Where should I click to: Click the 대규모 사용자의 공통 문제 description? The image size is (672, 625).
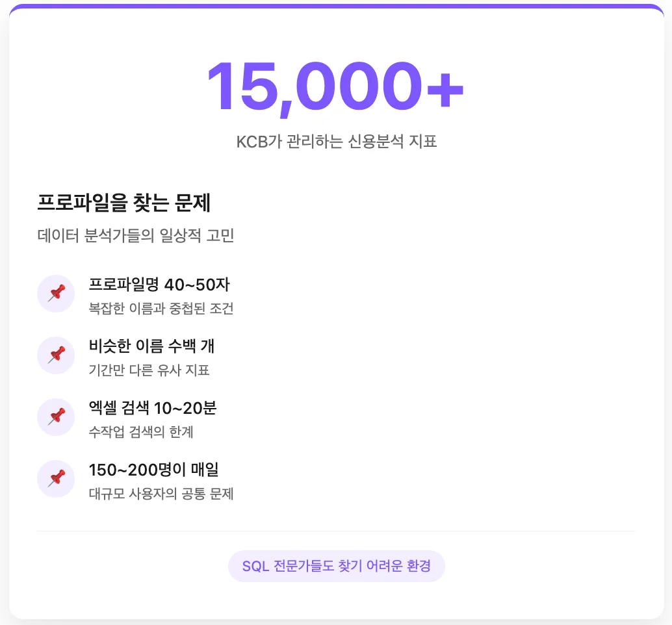161,494
